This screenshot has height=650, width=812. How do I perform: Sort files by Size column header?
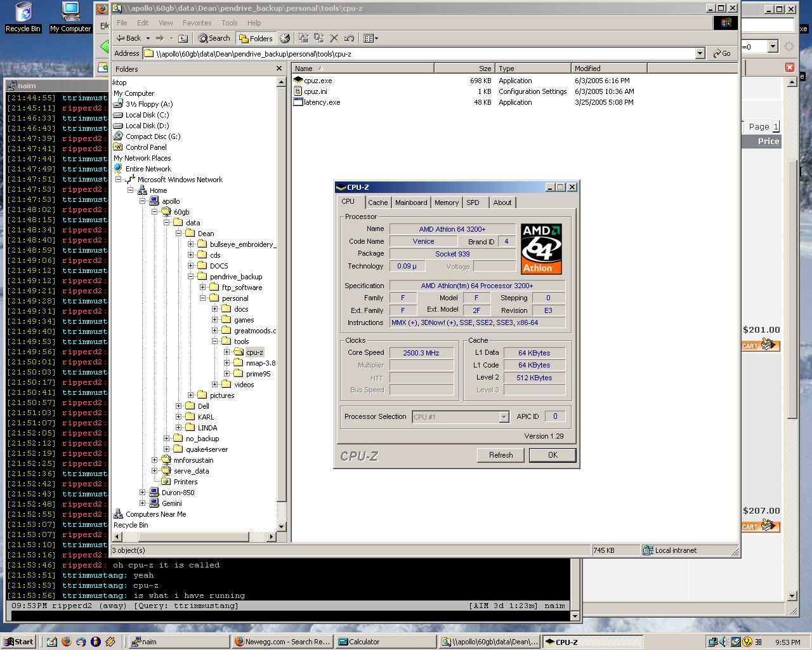464,69
